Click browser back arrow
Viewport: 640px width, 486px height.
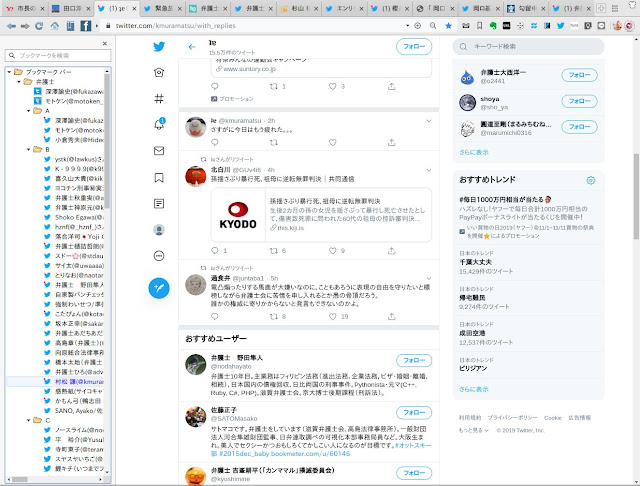click(x=11, y=26)
